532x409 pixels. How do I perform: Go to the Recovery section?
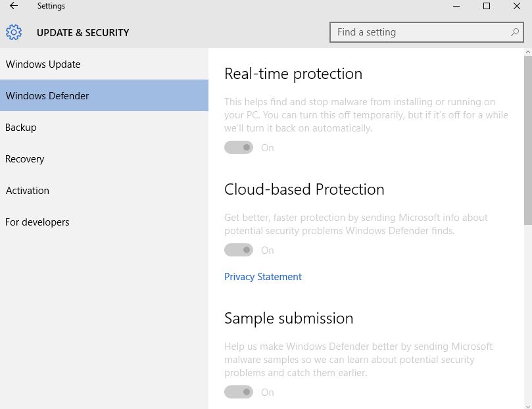[104, 158]
